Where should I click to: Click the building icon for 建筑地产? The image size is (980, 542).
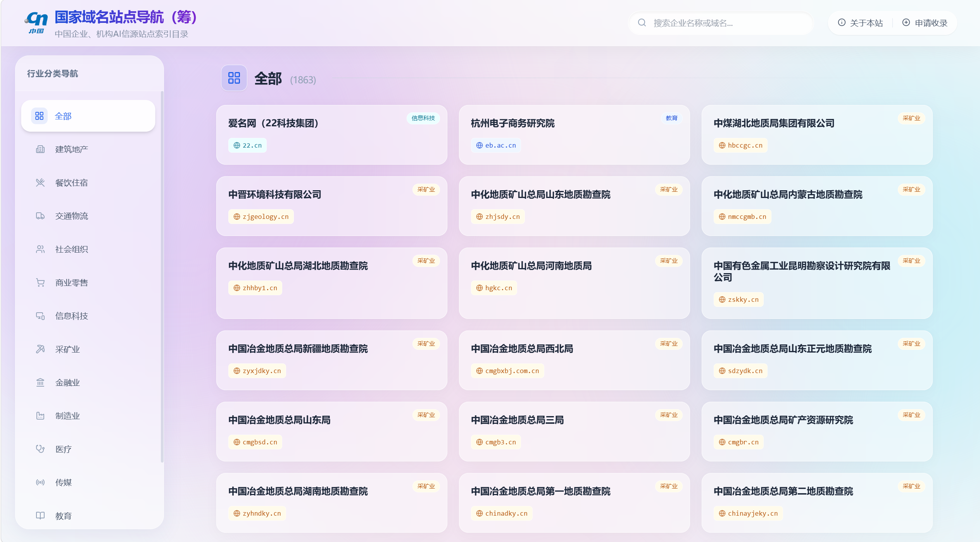point(40,149)
